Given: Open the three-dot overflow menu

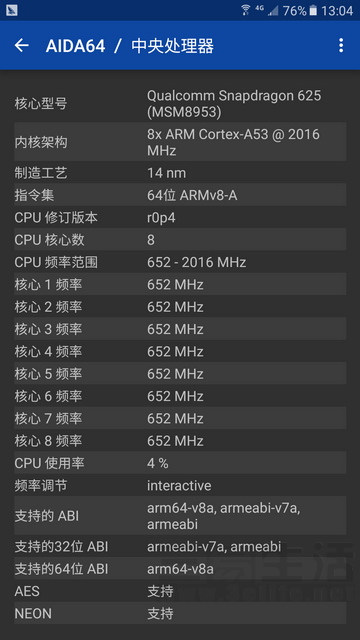Looking at the screenshot, I should [x=341, y=45].
